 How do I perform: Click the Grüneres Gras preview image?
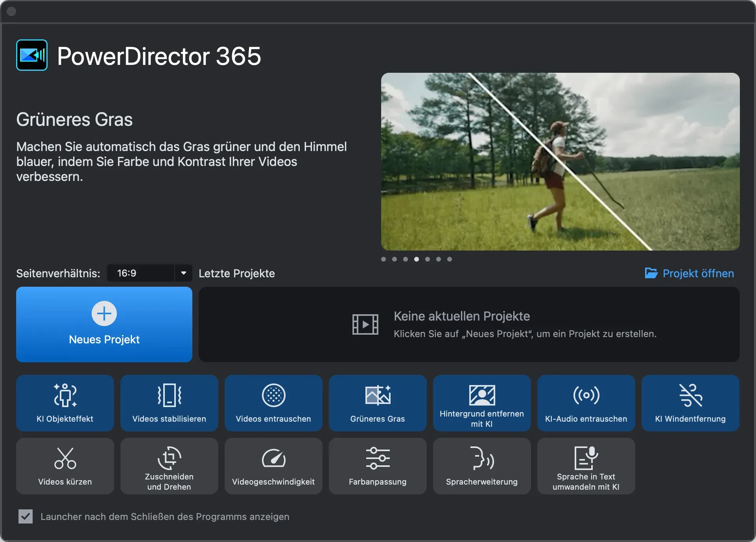pyautogui.click(x=561, y=162)
